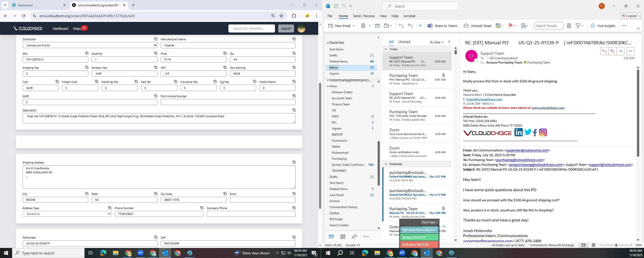Viewport: 644px width, 258px height.
Task: Open more actions ellipsis in reading pane
Action: 630,51
